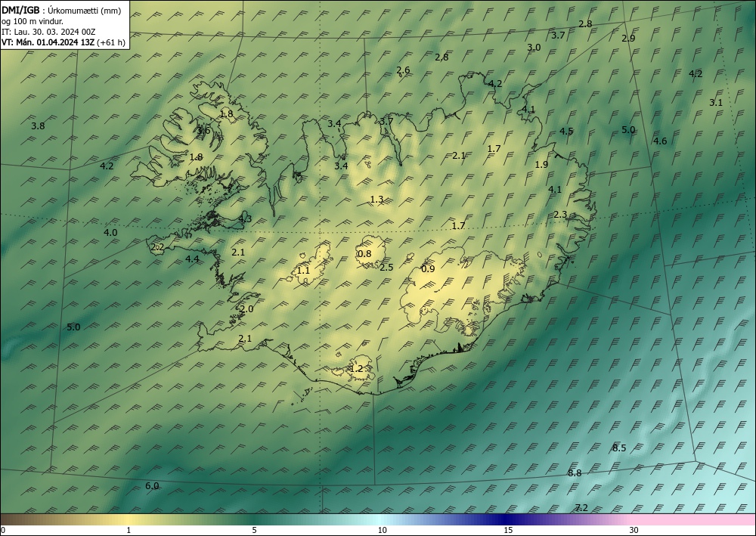
Task: Click the '2.2' value on the peninsula tip
Action: tap(158, 247)
